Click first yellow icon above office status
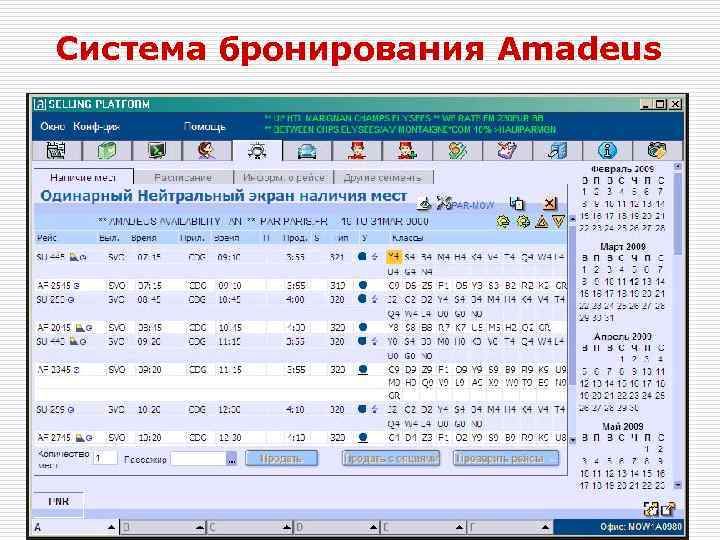This screenshot has height=540, width=720. coord(651,508)
